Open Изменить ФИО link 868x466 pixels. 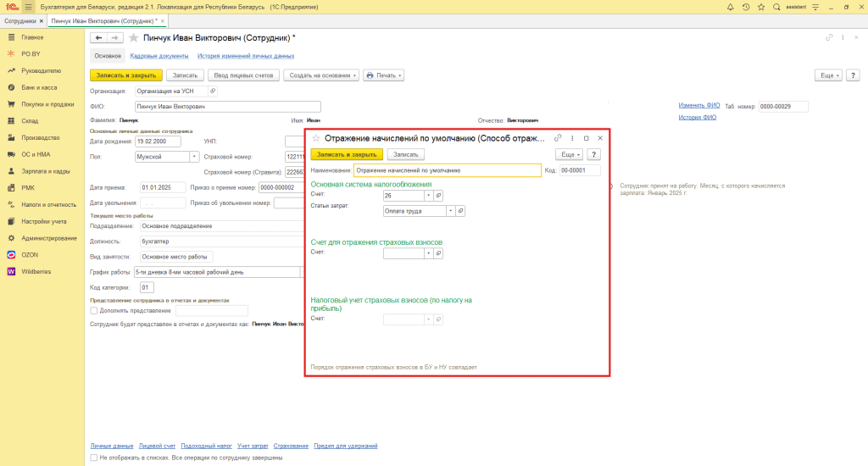[699, 105]
